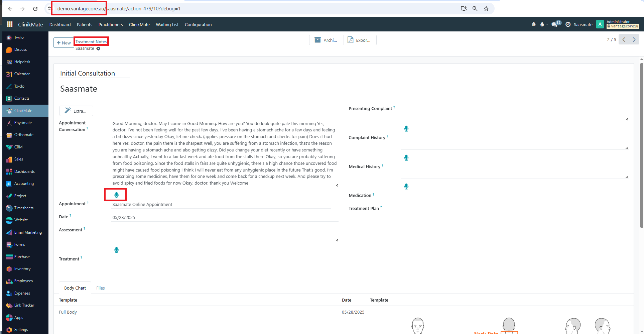Open the Full Body body chart entry

[68, 312]
